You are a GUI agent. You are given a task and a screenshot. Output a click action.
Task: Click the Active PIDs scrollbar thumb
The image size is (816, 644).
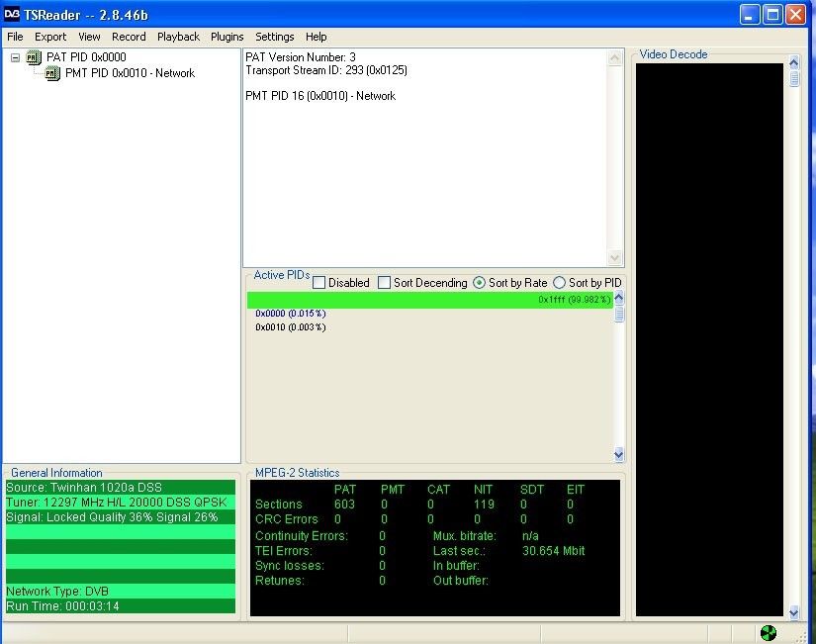(619, 315)
